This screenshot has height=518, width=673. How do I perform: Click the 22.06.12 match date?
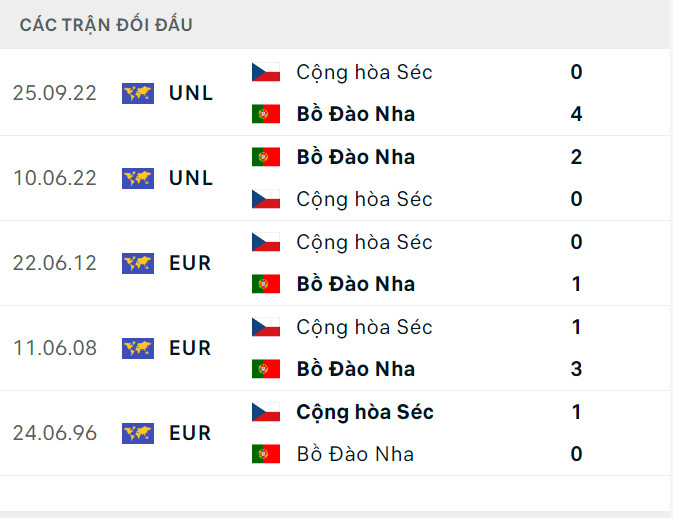(55, 263)
